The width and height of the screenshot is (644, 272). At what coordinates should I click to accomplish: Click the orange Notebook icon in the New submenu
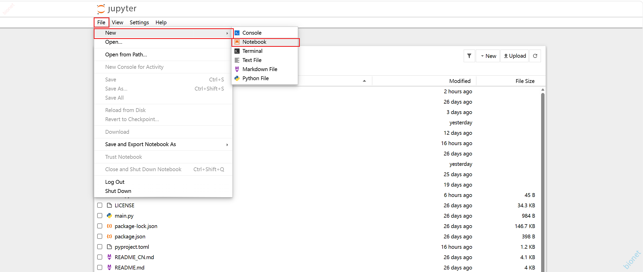[237, 42]
